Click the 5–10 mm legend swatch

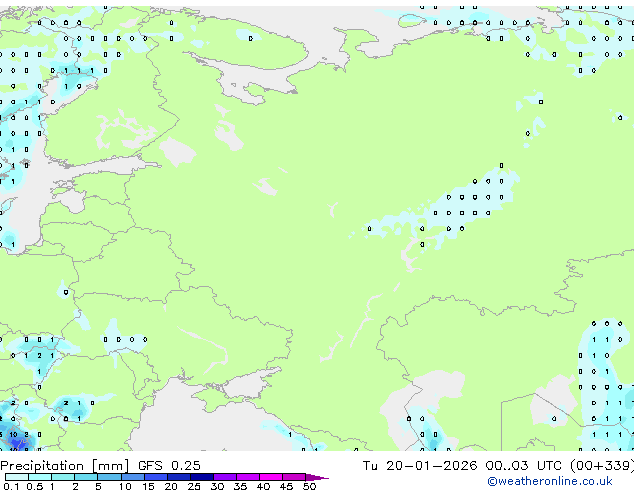110,477
